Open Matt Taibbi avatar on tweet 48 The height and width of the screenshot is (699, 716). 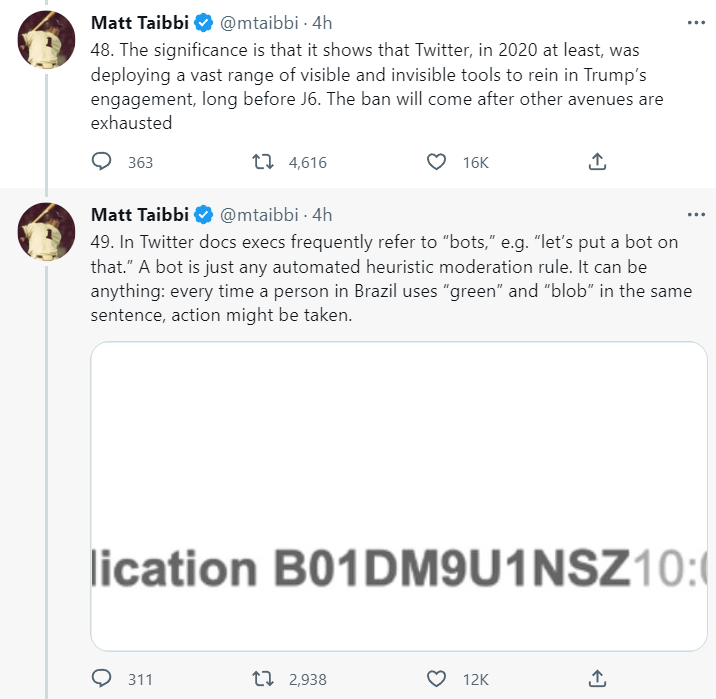pyautogui.click(x=46, y=39)
